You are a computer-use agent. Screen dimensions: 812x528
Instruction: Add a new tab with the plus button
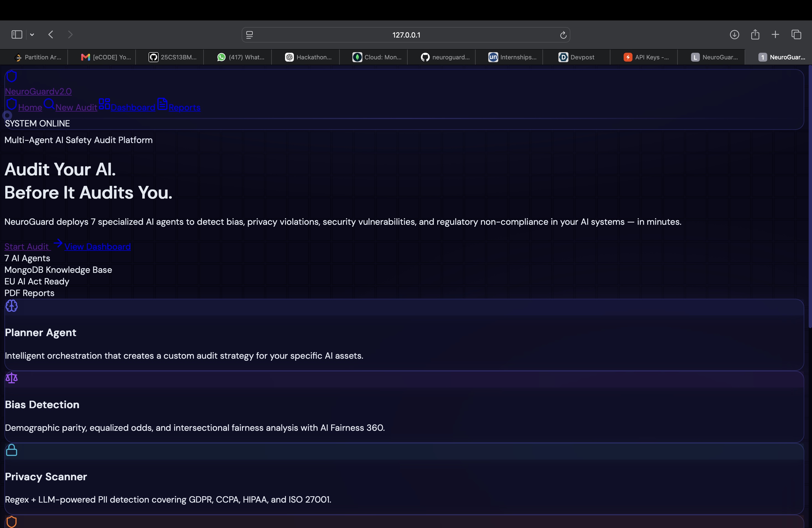coord(775,35)
